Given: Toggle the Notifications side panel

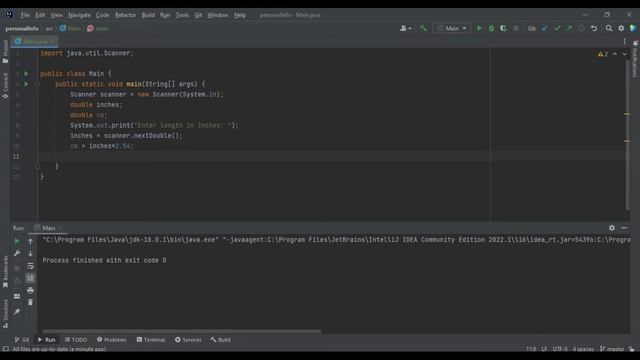Looking at the screenshot, I should (x=635, y=59).
